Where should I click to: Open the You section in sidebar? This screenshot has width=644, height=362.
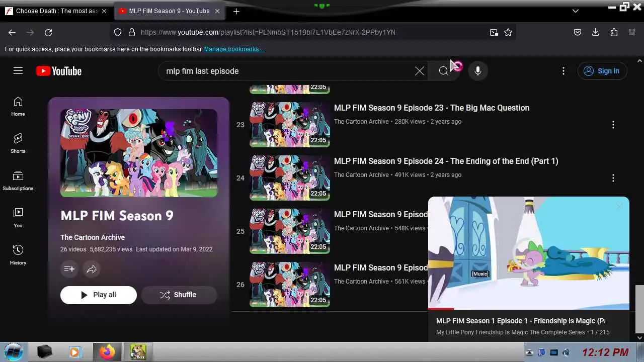tap(18, 218)
